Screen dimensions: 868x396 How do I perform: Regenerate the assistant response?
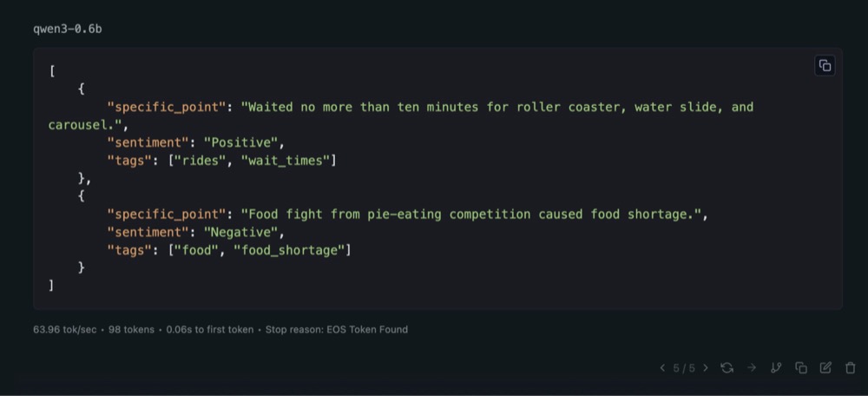coord(727,368)
